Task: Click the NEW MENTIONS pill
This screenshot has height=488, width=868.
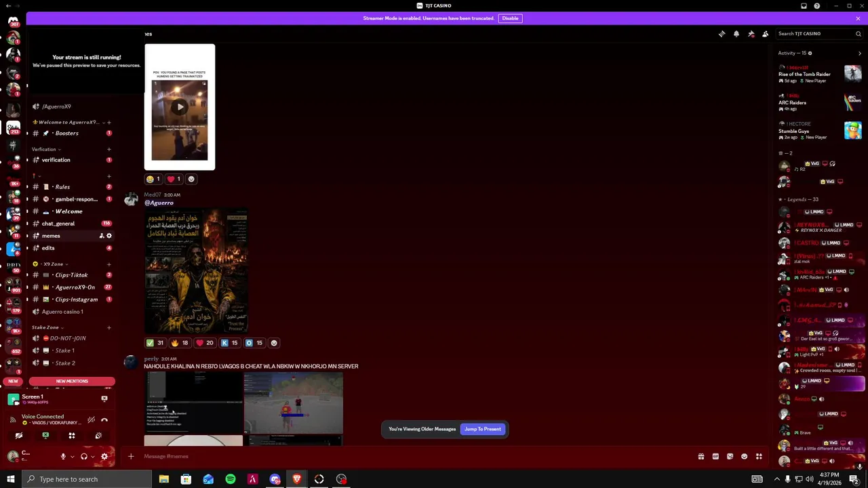Action: (72, 381)
